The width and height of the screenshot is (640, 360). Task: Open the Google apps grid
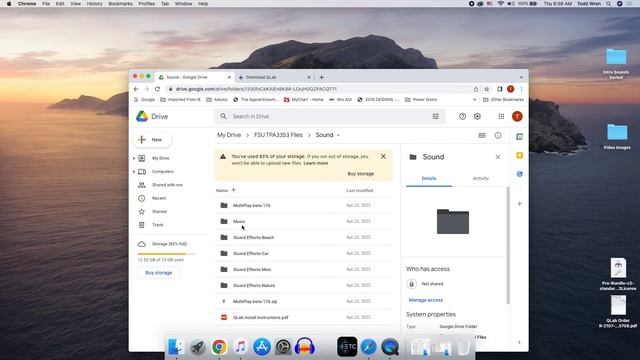(x=501, y=116)
